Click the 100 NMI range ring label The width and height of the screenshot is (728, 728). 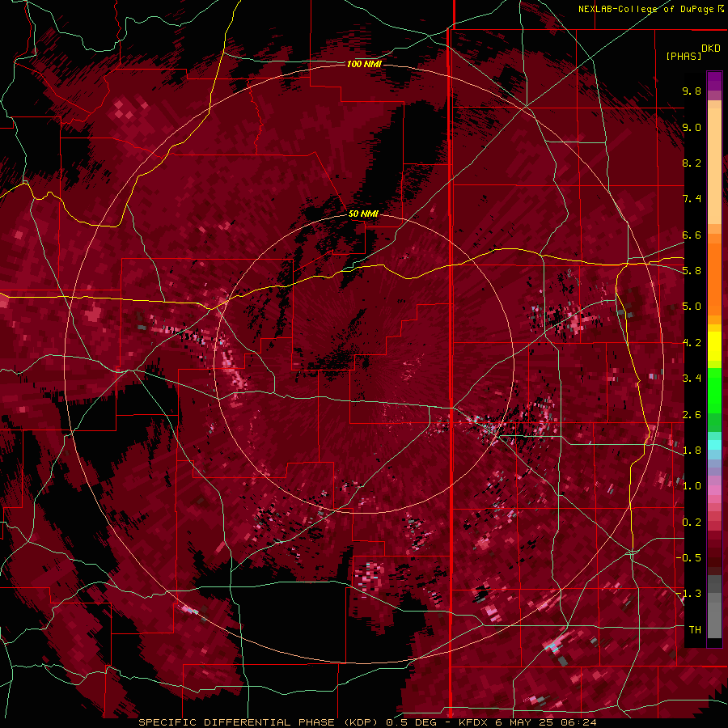pyautogui.click(x=365, y=64)
